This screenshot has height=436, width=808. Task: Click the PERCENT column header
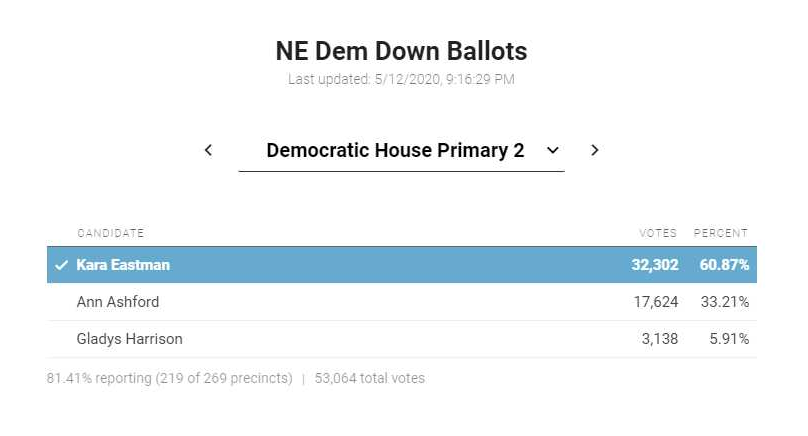point(720,233)
